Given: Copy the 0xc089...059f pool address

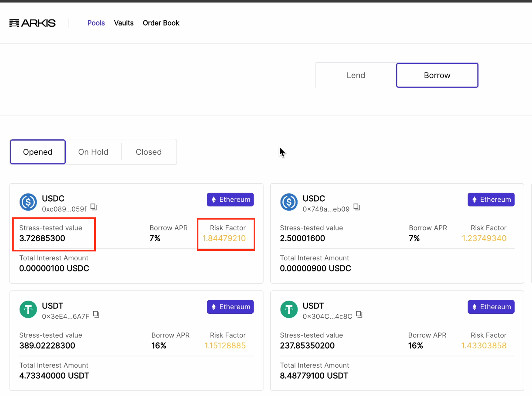Looking at the screenshot, I should click(94, 207).
